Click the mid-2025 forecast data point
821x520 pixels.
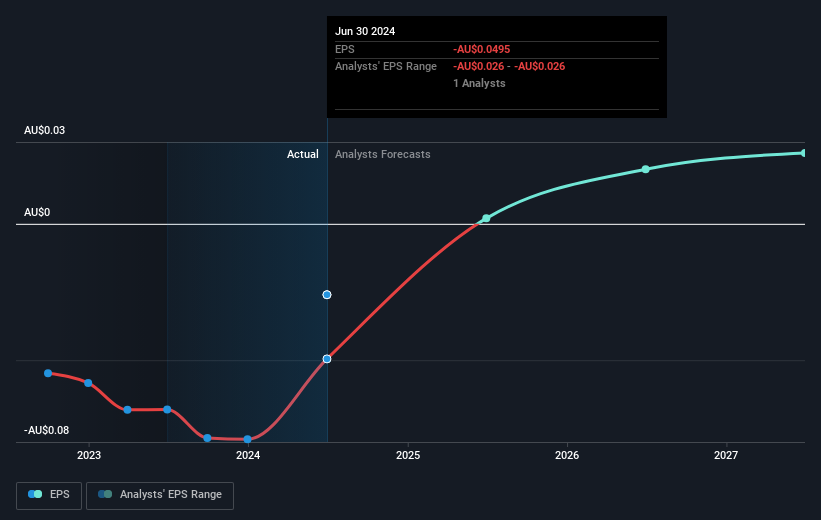(x=486, y=218)
